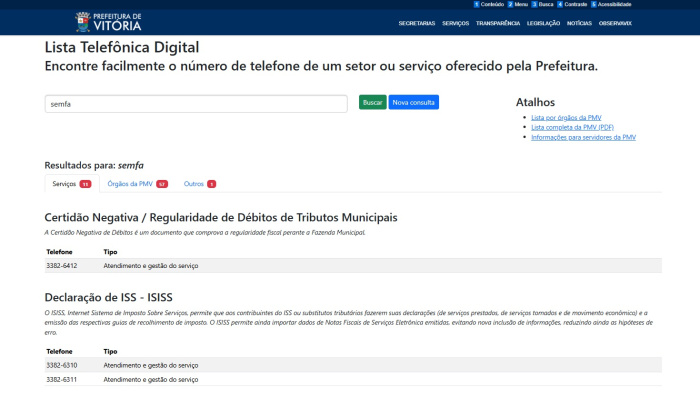The width and height of the screenshot is (700, 397).
Task: Use the Busca accessibility shortcut
Action: (x=542, y=4)
